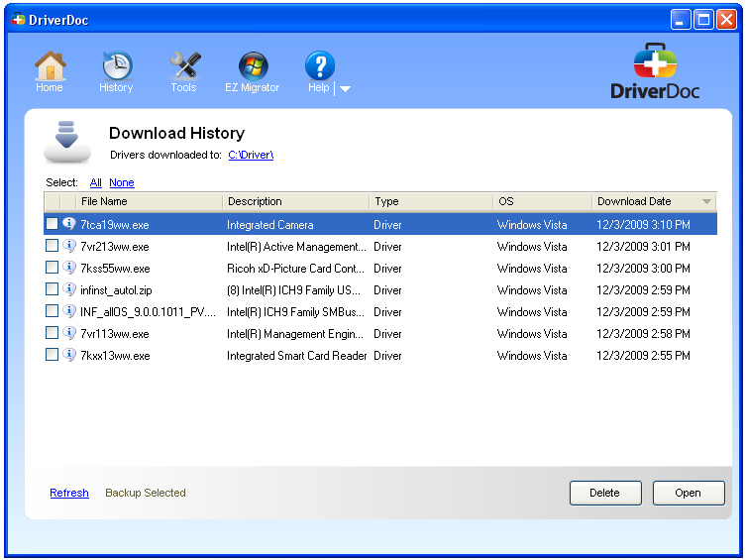Click the 12/3/2009 3:00 PM date

[643, 269]
